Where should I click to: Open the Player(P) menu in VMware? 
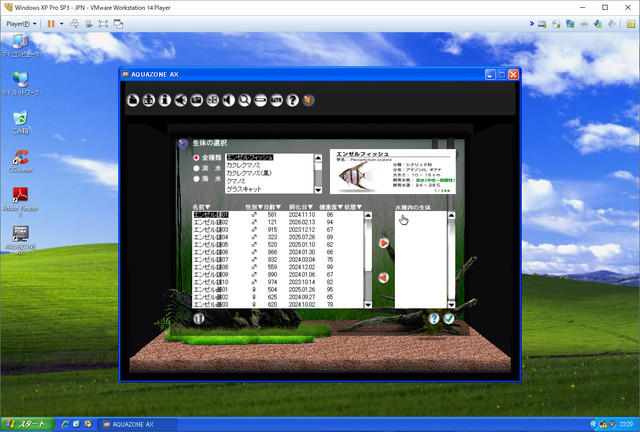pos(21,24)
